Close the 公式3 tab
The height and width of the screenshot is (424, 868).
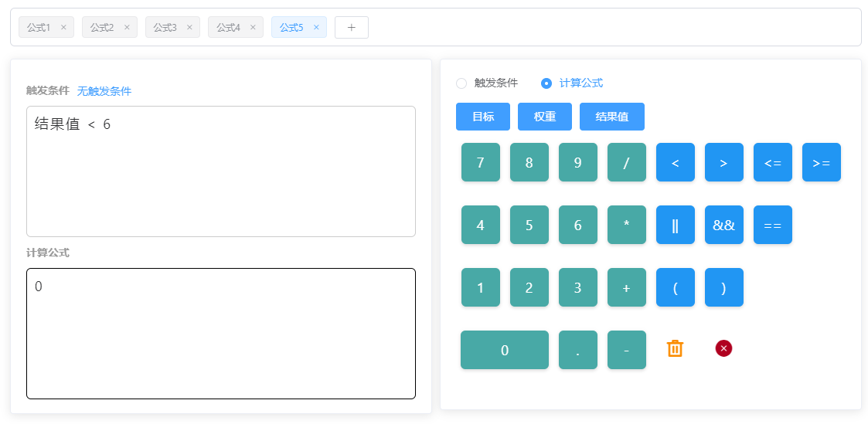coord(189,28)
